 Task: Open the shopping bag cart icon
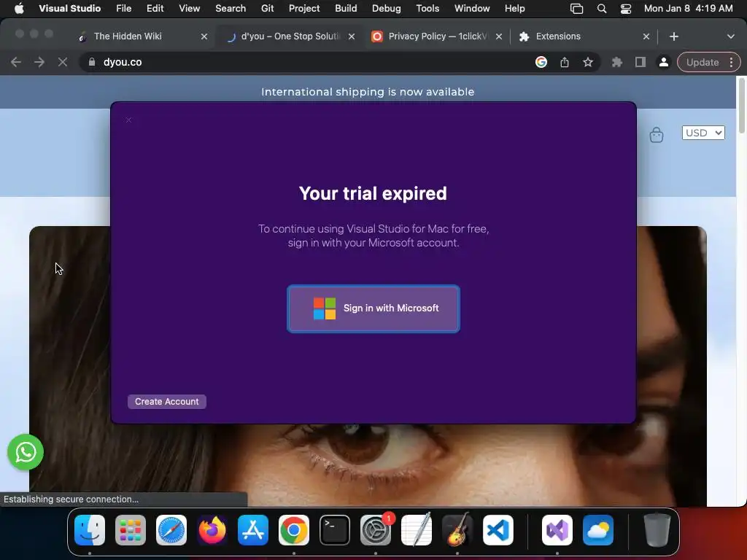coord(657,135)
